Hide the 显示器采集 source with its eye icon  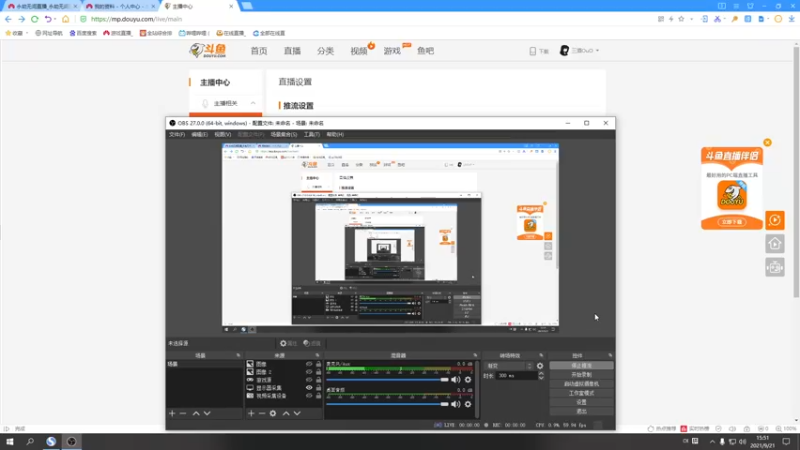coord(309,388)
